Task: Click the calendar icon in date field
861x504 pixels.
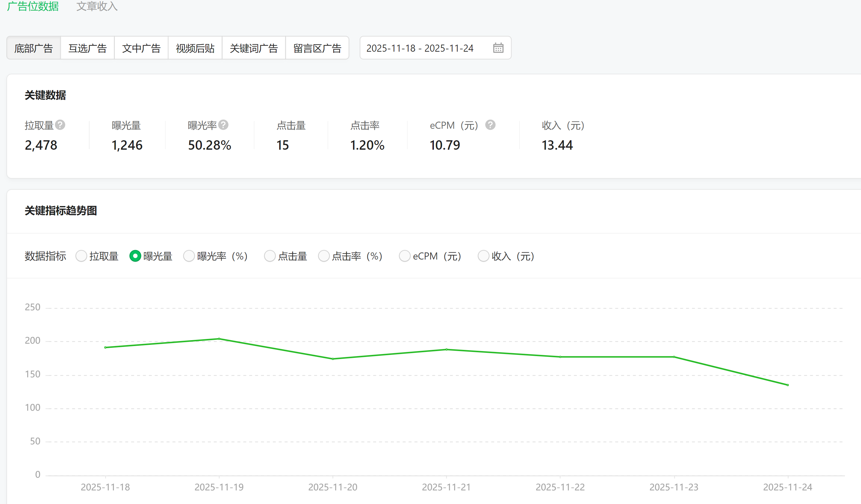Action: (498, 48)
